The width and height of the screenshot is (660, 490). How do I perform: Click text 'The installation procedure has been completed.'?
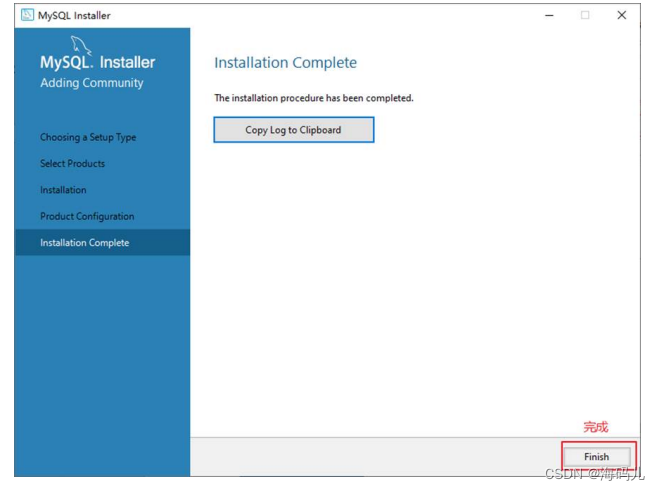[314, 98]
